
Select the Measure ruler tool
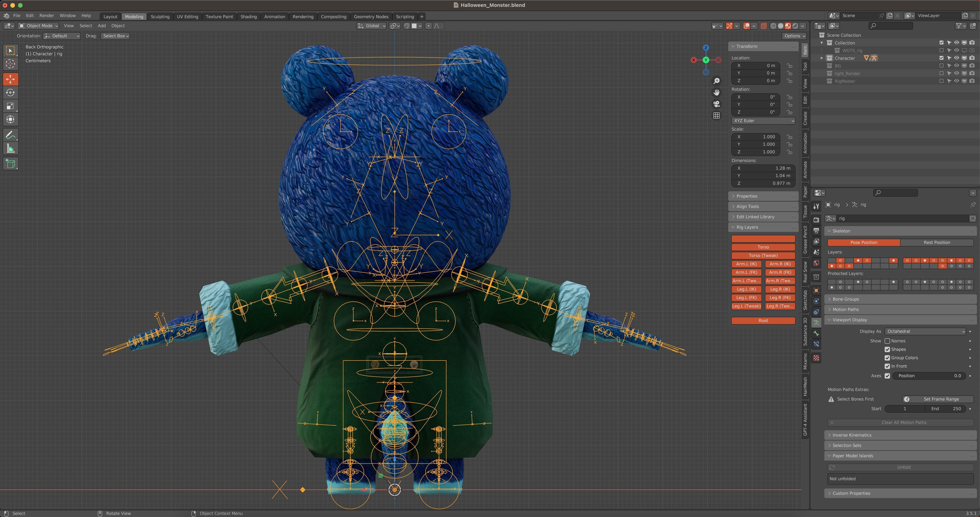(x=11, y=149)
